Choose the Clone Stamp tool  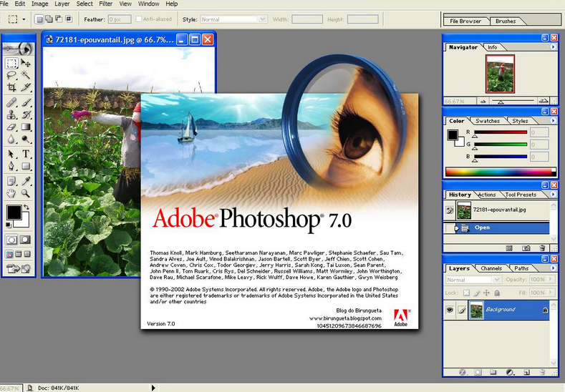[11, 115]
